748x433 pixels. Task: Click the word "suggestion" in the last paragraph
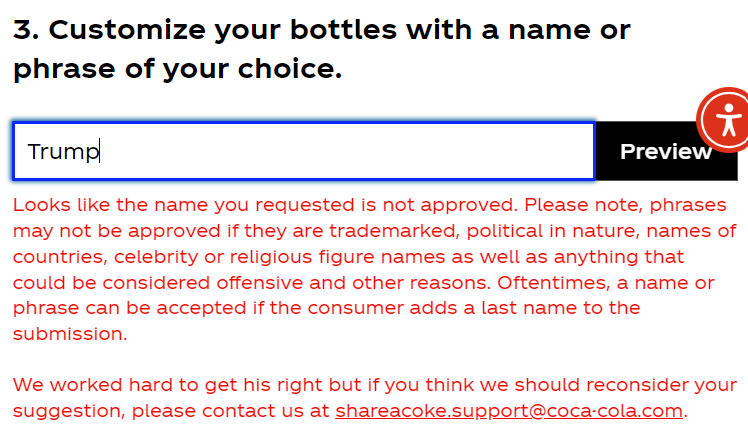coord(68,411)
